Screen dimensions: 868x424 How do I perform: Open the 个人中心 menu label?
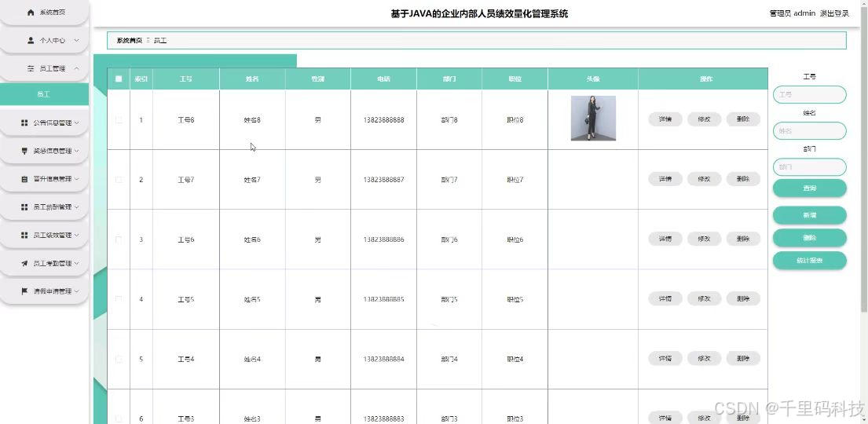[x=53, y=40]
